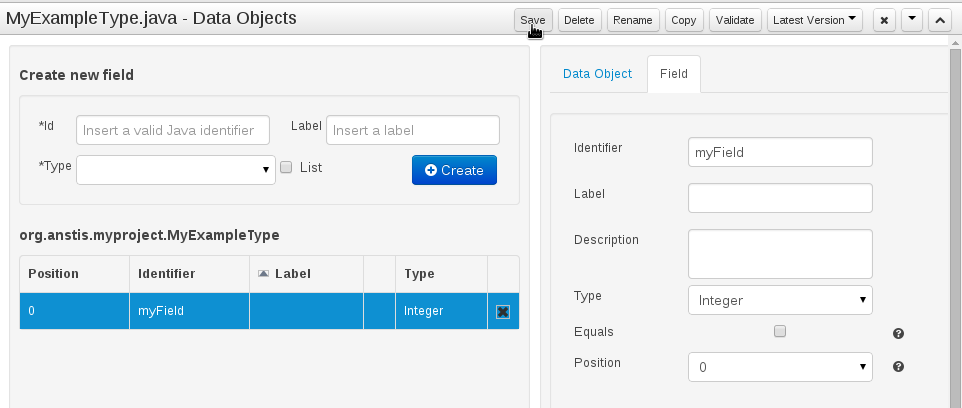Open the down-caret menu in the toolbar
The width and height of the screenshot is (962, 408).
point(912,20)
